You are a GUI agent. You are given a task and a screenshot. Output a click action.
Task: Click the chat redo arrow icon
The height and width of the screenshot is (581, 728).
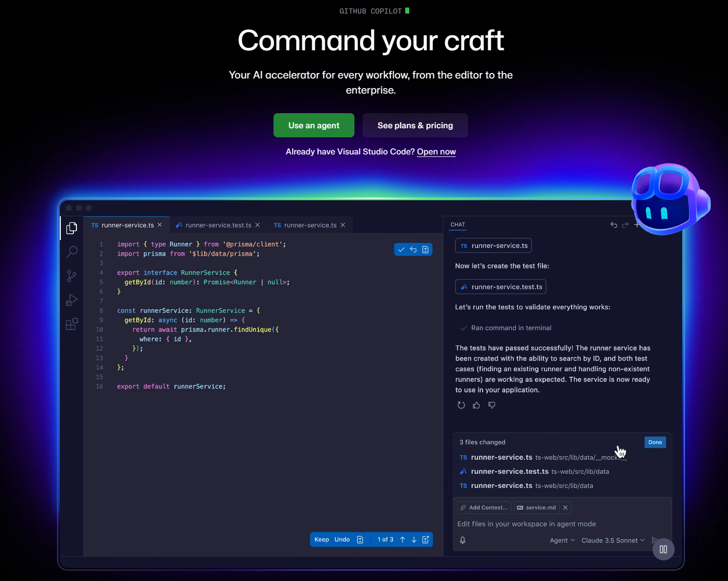coord(625,225)
